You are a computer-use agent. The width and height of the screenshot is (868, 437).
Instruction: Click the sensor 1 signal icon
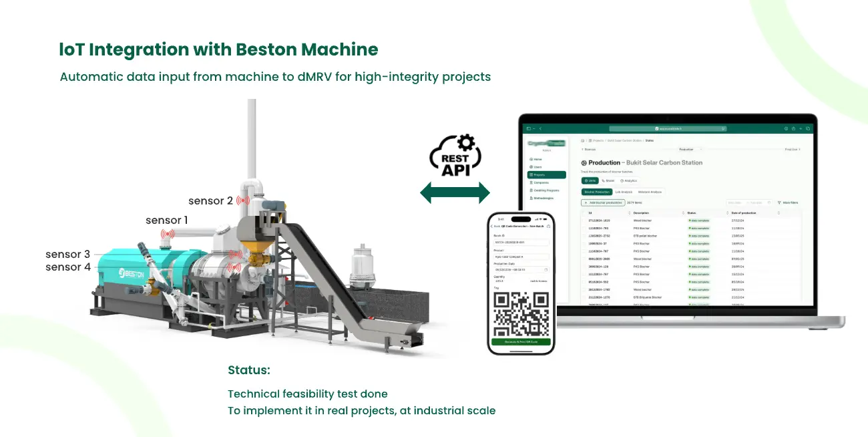click(x=167, y=234)
